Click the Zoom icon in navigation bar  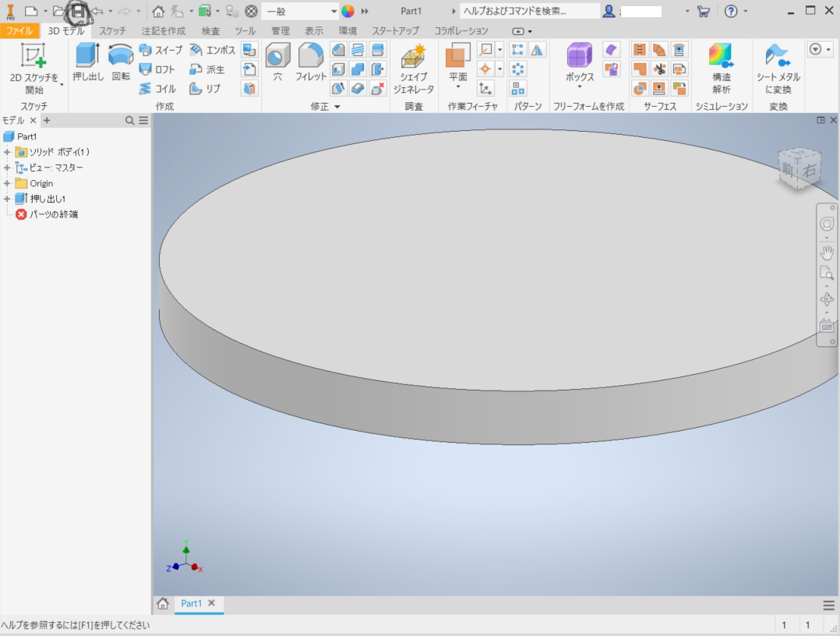click(827, 274)
